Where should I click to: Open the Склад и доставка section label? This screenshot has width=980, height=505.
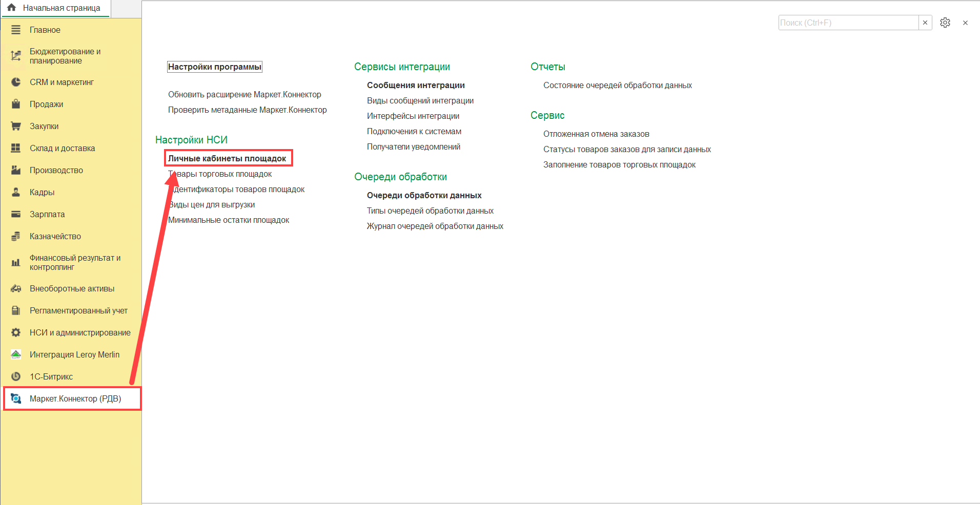[x=63, y=148]
